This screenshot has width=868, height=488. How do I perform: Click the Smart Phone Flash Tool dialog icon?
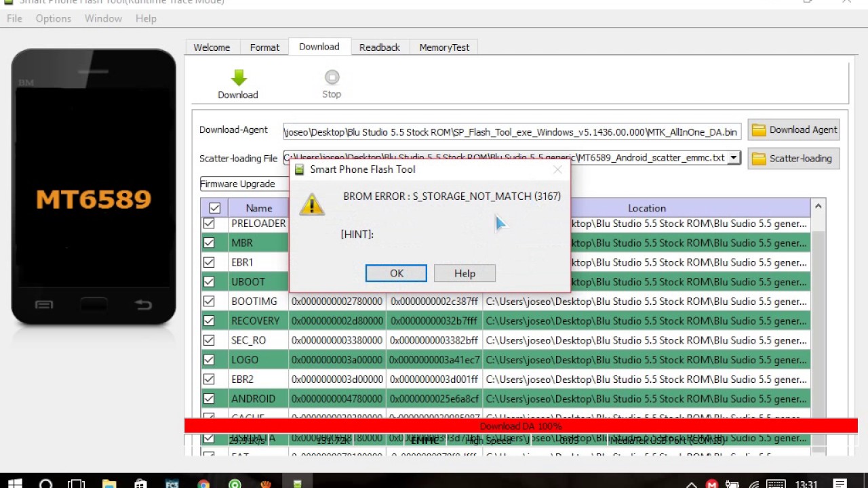pos(299,169)
